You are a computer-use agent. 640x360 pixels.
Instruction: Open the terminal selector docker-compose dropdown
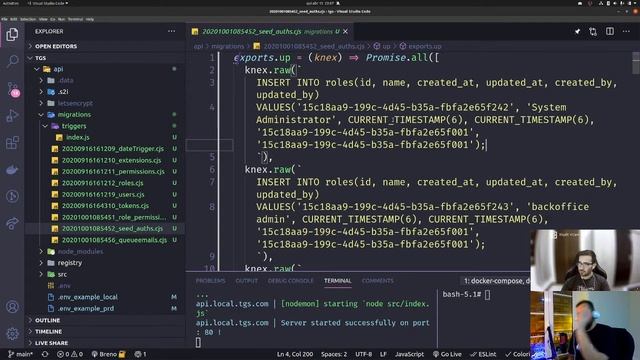[x=496, y=281]
